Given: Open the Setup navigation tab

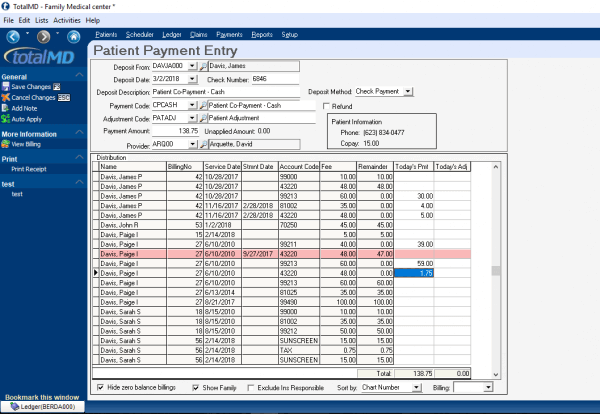Looking at the screenshot, I should pyautogui.click(x=290, y=35).
